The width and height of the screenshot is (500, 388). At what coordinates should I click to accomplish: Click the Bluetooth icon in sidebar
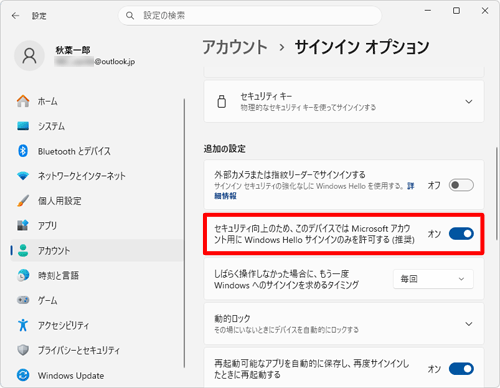click(23, 151)
